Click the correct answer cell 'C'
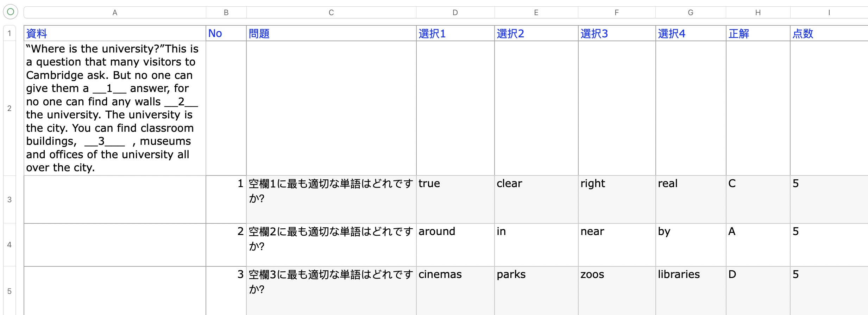This screenshot has width=868, height=315. coord(758,199)
